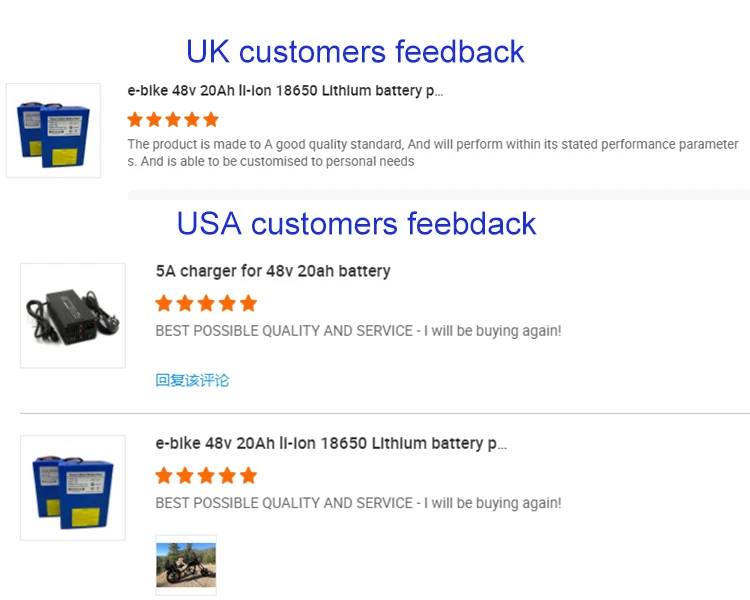Click the middle star of the 5A charger review
Viewport: 750px width, 600px height.
pyautogui.click(x=206, y=303)
